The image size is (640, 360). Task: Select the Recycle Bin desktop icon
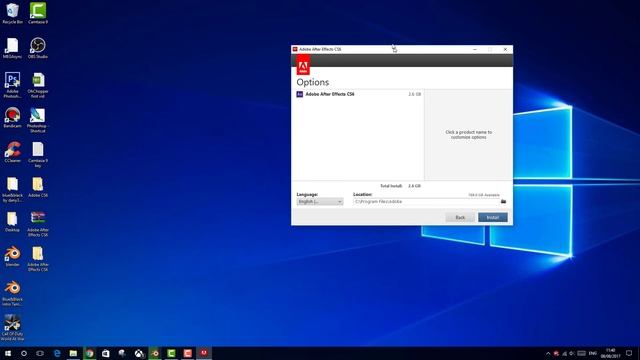pos(13,13)
